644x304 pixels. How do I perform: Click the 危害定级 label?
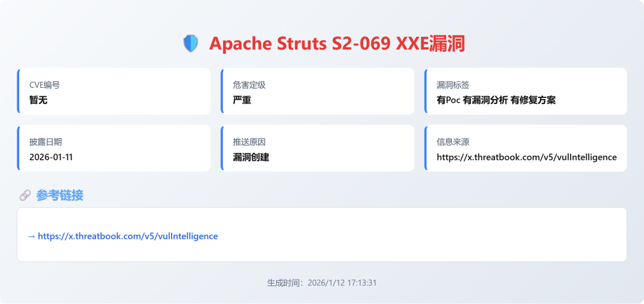coord(249,85)
